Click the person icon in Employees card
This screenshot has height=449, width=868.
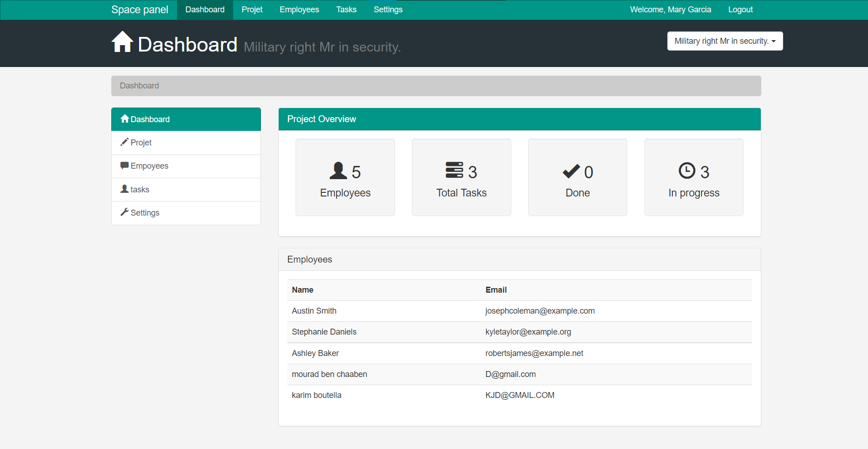338,171
